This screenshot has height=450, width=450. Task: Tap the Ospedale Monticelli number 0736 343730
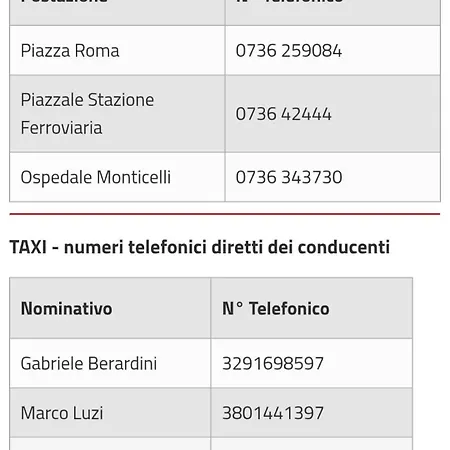tap(289, 177)
